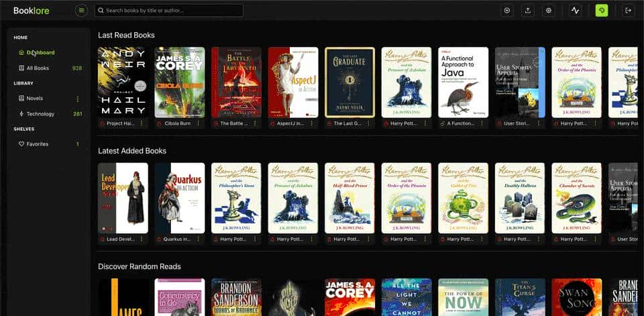Click the red file icon beside Cibola Burn
Image resolution: width=644 pixels, height=316 pixels.
160,123
